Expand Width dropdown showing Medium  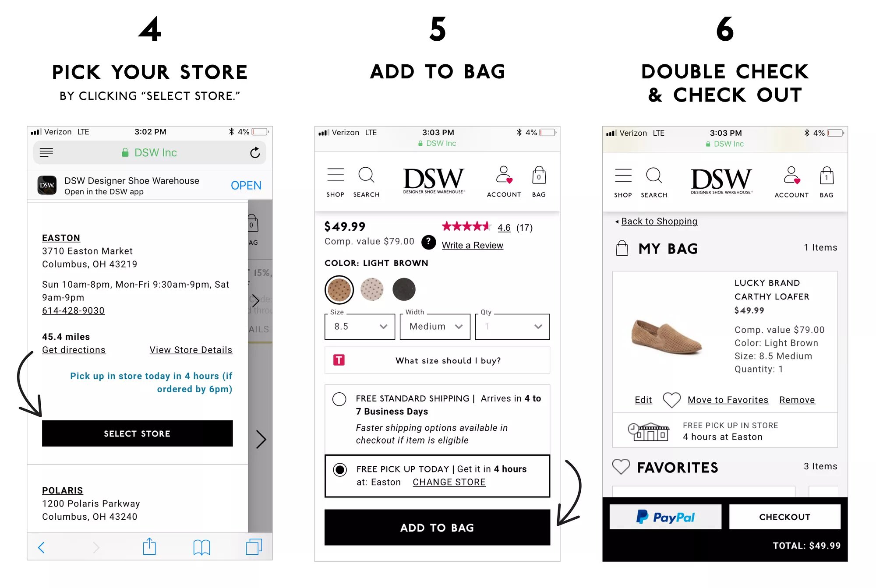[434, 326]
